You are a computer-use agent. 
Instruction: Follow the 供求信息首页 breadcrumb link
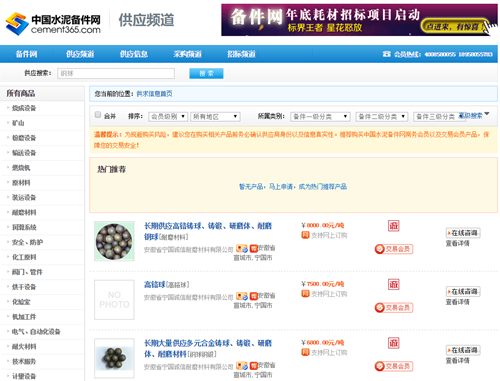click(x=154, y=94)
